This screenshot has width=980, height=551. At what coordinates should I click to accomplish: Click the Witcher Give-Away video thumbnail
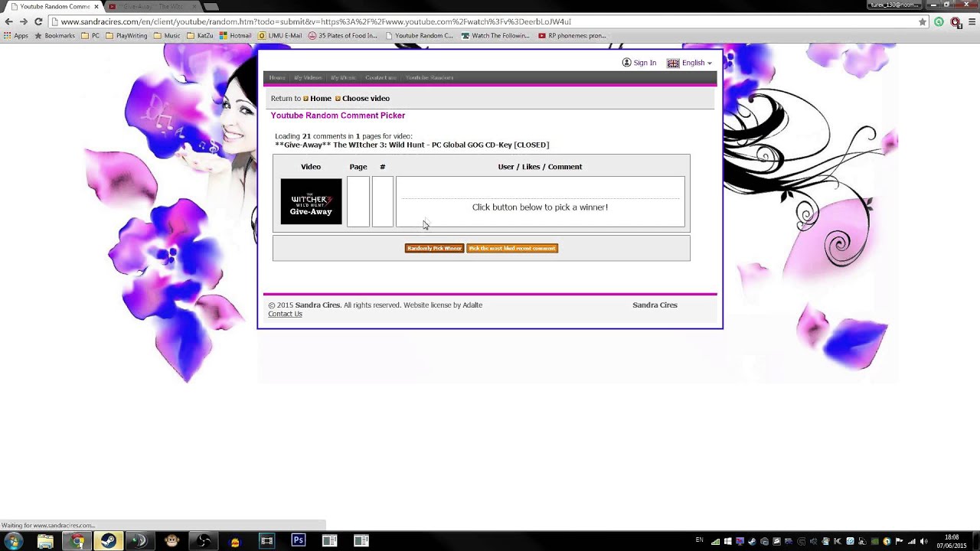point(311,201)
